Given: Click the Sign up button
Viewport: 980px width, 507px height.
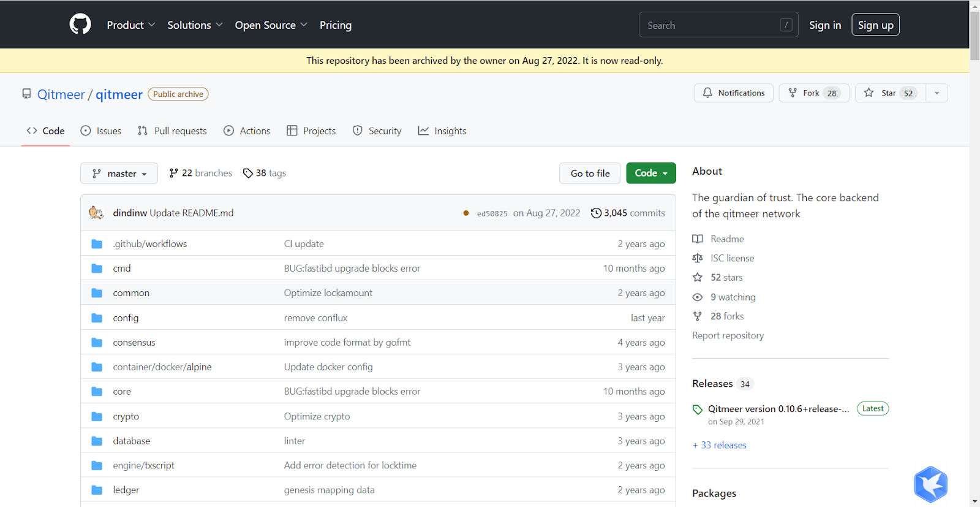Looking at the screenshot, I should tap(875, 25).
